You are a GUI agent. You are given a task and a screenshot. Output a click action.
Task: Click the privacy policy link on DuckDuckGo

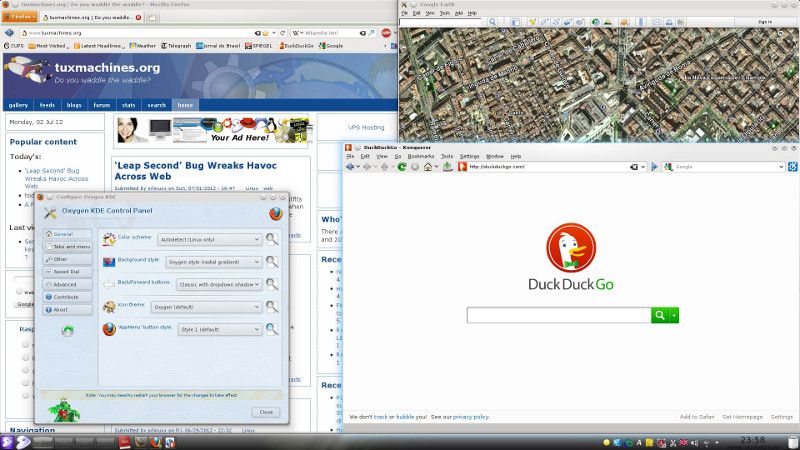pyautogui.click(x=470, y=417)
